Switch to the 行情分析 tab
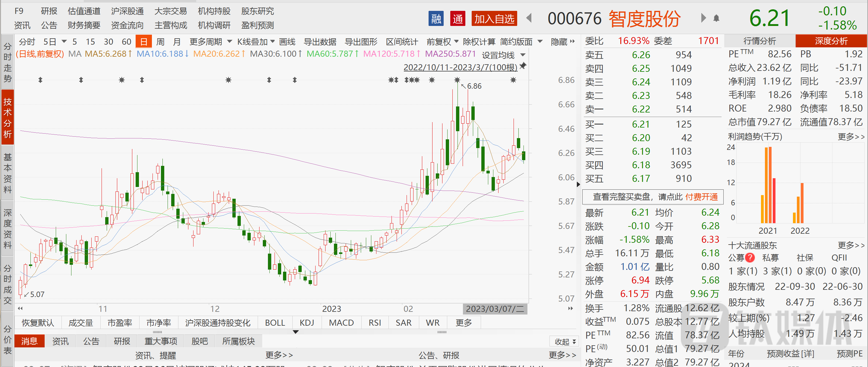 pos(759,41)
